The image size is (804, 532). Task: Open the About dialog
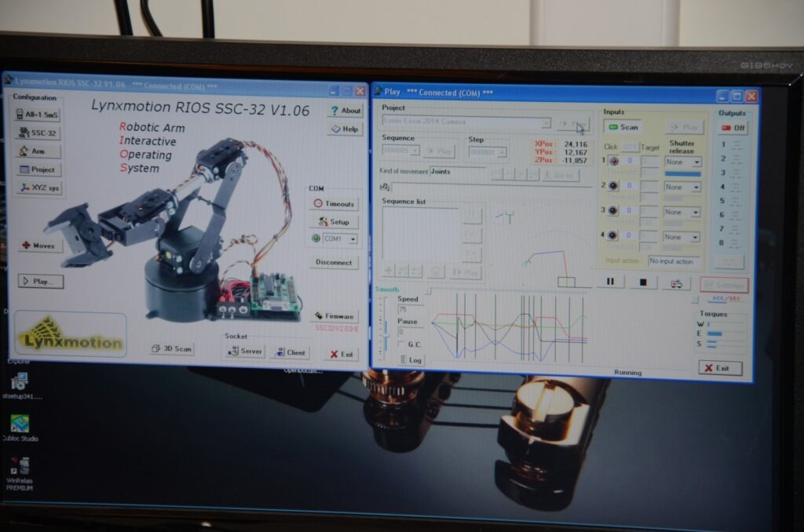coord(345,110)
